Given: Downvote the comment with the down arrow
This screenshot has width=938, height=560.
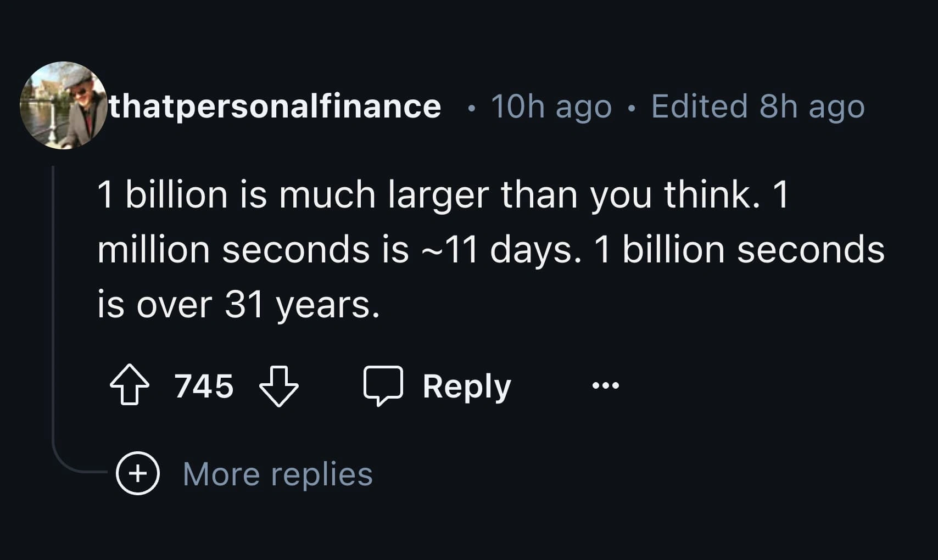Looking at the screenshot, I should tap(278, 385).
